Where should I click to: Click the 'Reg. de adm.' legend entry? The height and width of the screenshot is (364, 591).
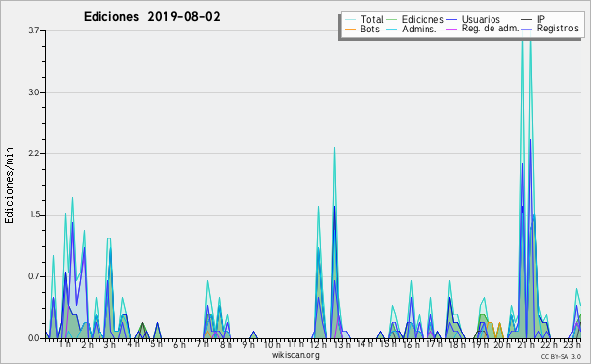[491, 29]
